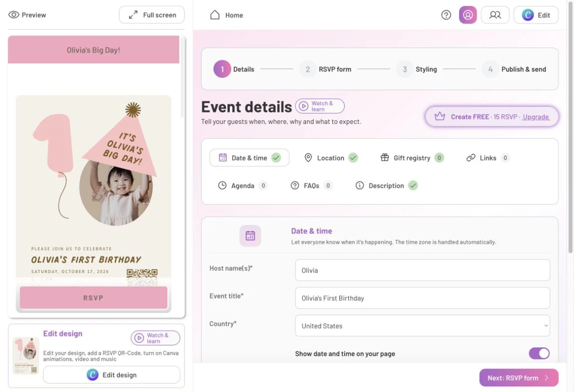
Task: Click the Edit design heading link
Action: tap(63, 333)
